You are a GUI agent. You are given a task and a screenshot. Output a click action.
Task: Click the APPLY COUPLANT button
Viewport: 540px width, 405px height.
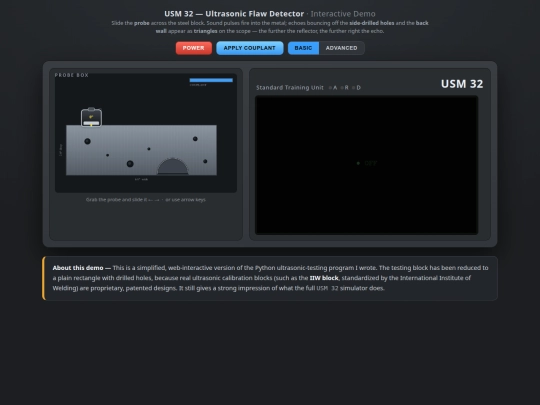click(250, 48)
